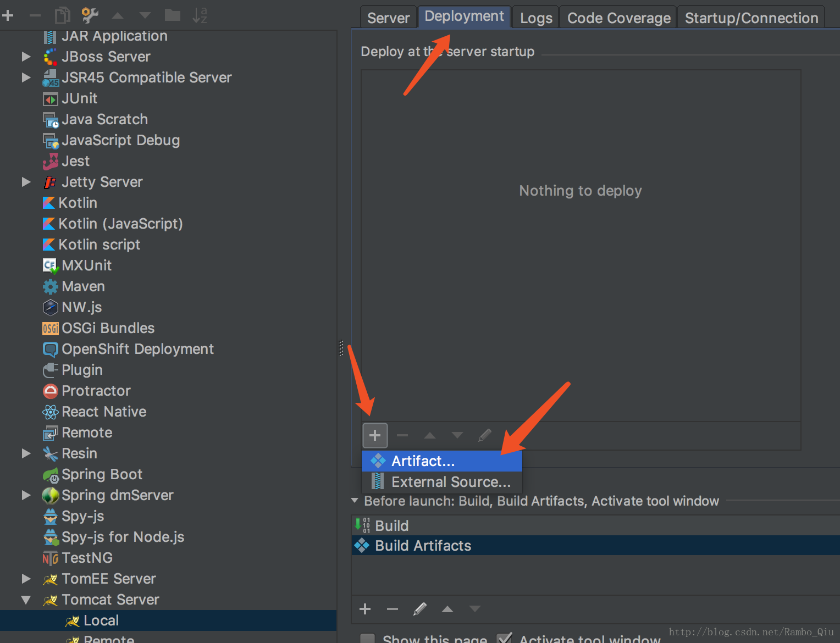This screenshot has width=840, height=643.
Task: Click the React Native atom icon
Action: click(x=50, y=412)
